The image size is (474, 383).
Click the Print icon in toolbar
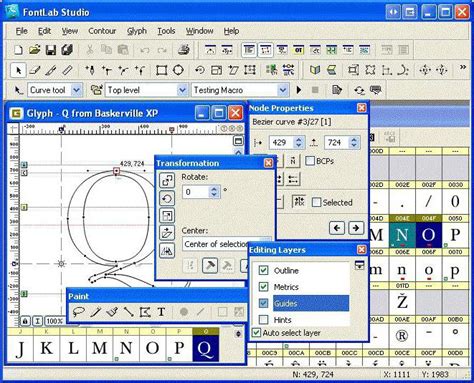point(184,50)
